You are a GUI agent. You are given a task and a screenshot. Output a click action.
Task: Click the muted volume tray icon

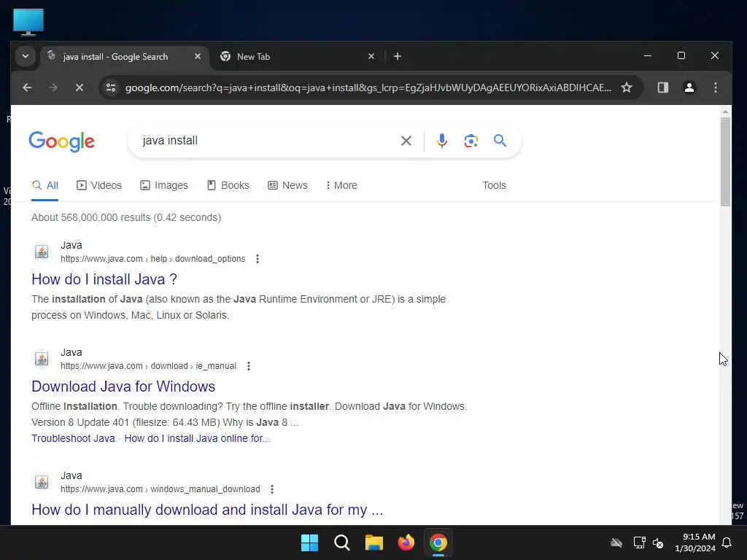coord(659,542)
